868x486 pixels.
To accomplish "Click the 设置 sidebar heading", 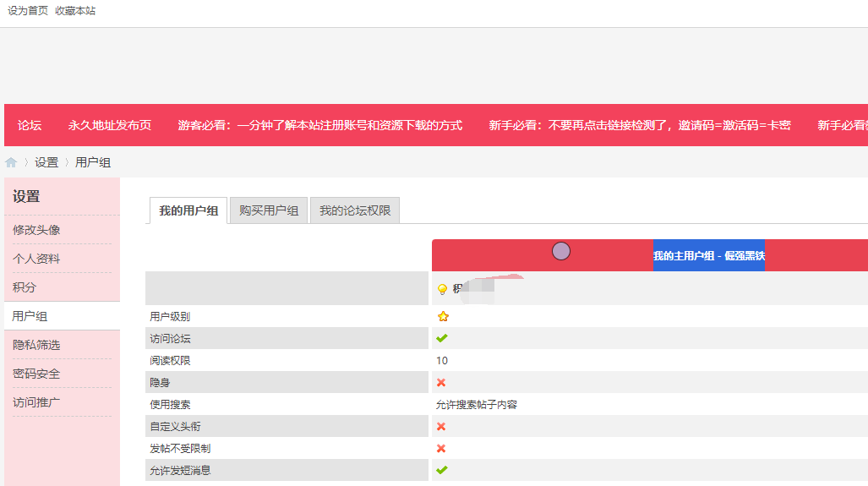I will (26, 196).
